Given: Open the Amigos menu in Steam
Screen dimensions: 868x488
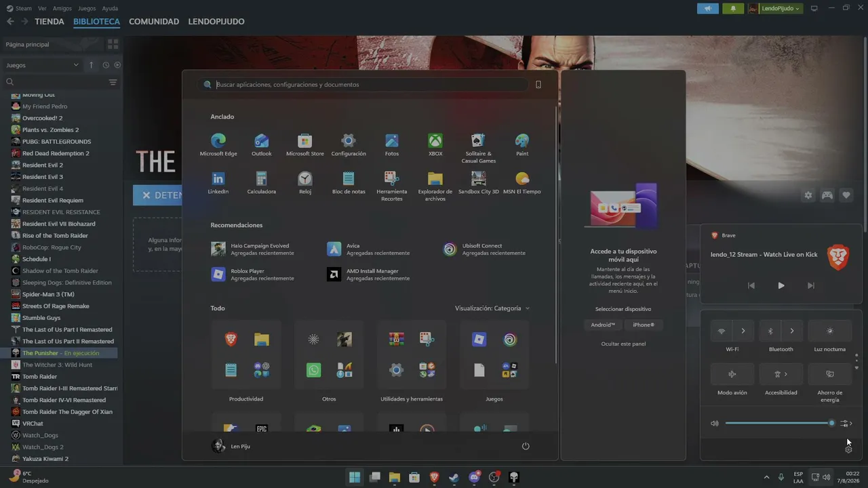Looking at the screenshot, I should point(62,9).
